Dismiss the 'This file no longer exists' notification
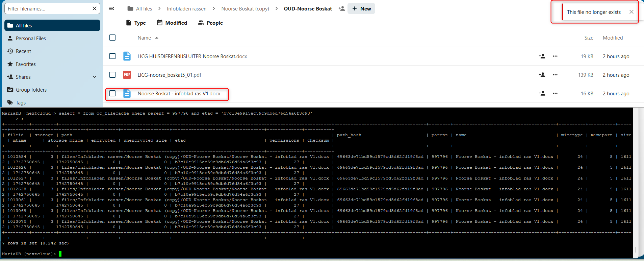 click(631, 12)
